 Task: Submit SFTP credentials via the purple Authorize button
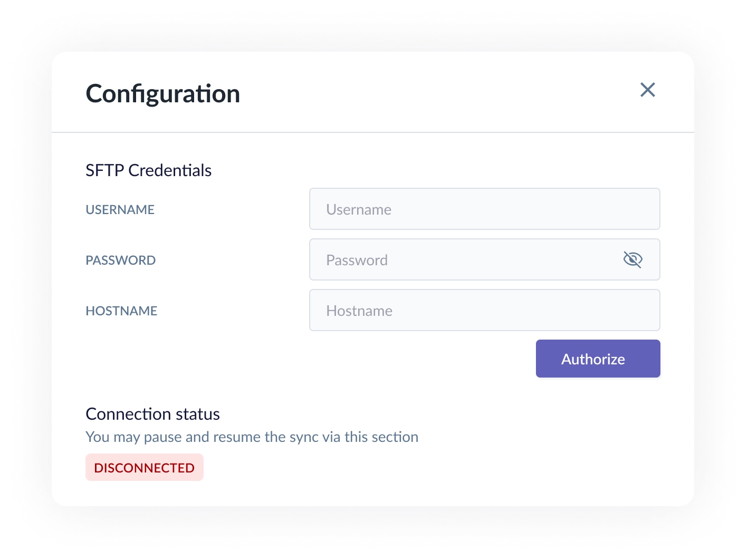(598, 359)
